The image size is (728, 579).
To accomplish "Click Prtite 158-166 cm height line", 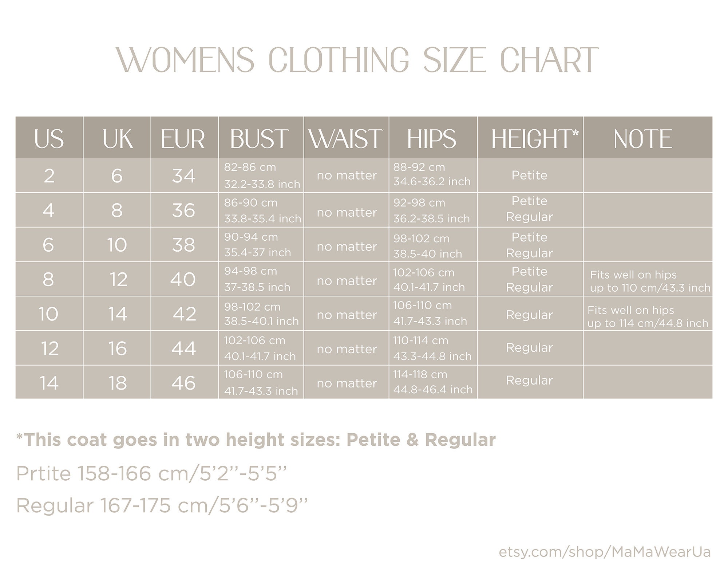I will coord(151,473).
